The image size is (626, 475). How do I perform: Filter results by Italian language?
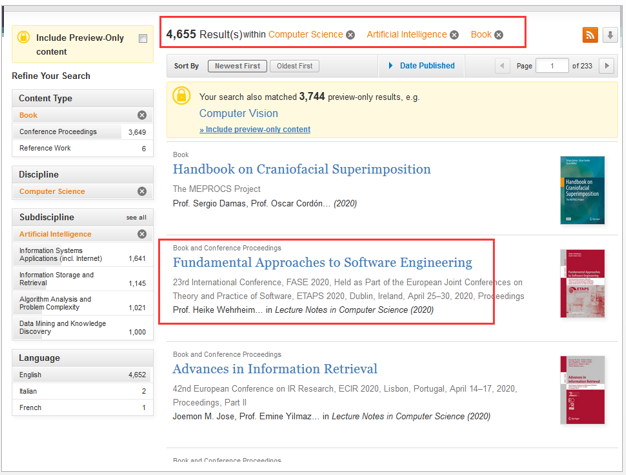[83, 391]
